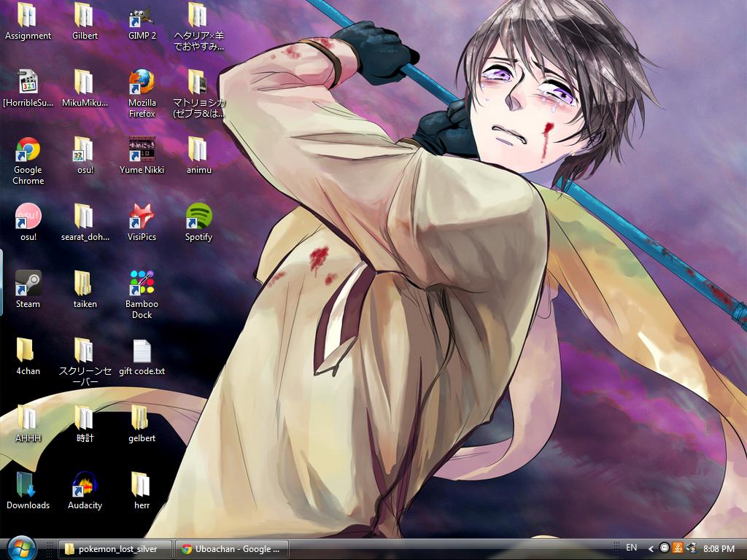Select the herr folder
Viewport: 747px width, 560px height.
click(x=142, y=491)
